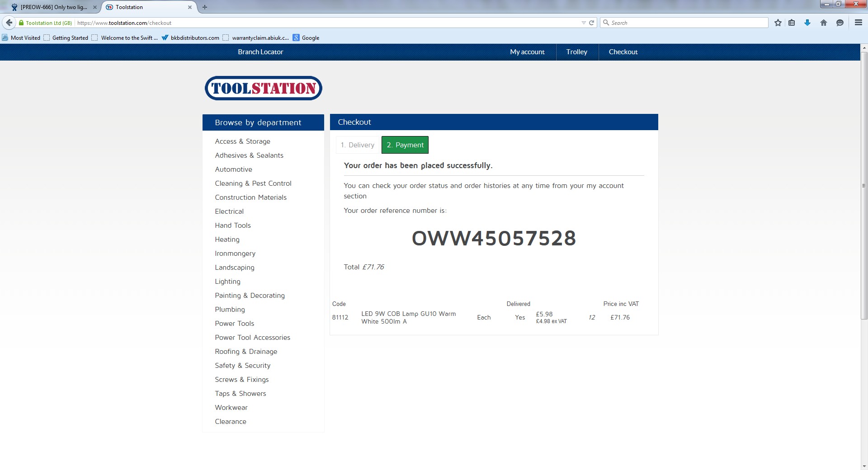The height and width of the screenshot is (470, 868).
Task: Open My account in the top bar
Action: (x=527, y=52)
